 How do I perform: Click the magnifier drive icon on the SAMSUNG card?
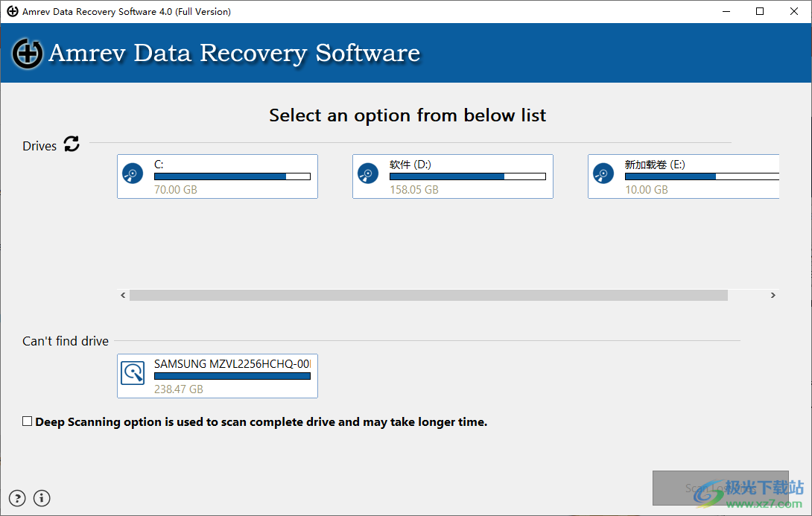(133, 372)
